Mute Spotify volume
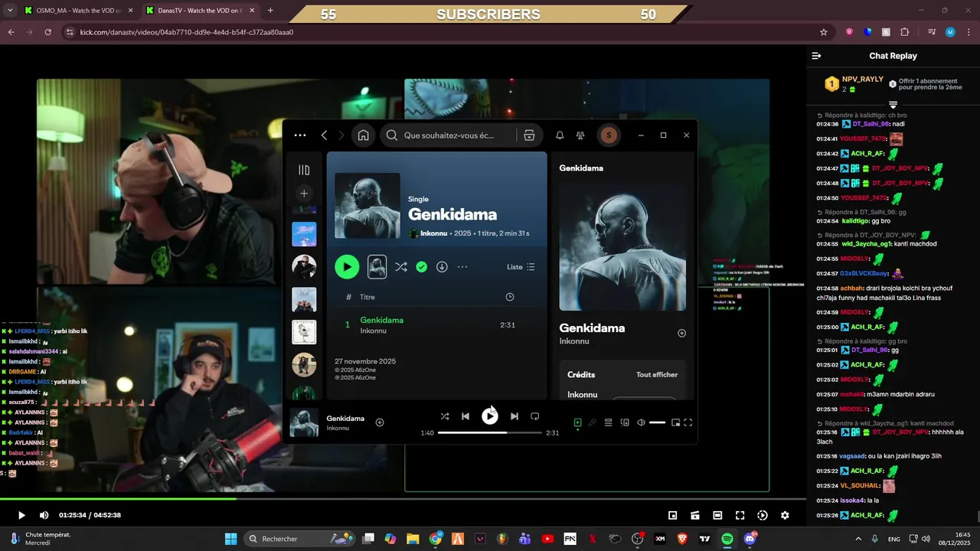 [641, 422]
